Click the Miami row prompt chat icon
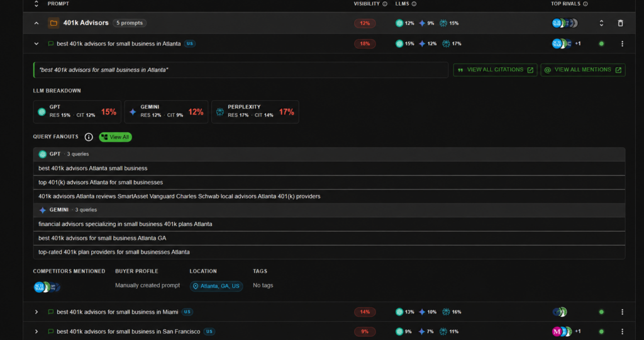 tap(50, 312)
